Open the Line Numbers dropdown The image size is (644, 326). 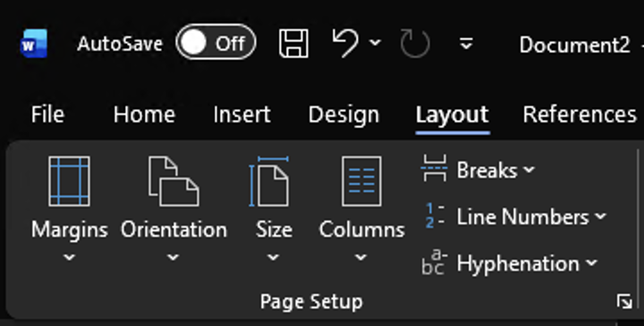600,216
